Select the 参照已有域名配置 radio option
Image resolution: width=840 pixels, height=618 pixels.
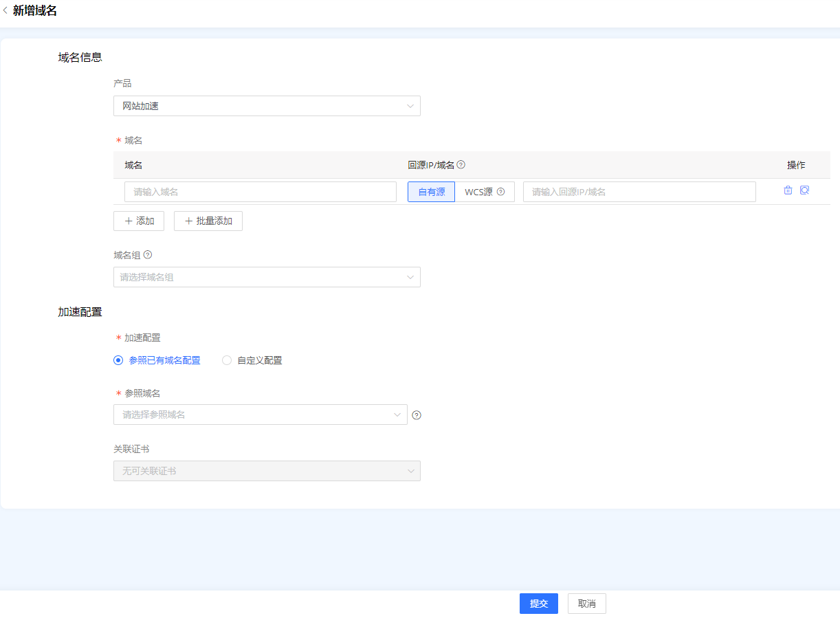[x=118, y=360]
